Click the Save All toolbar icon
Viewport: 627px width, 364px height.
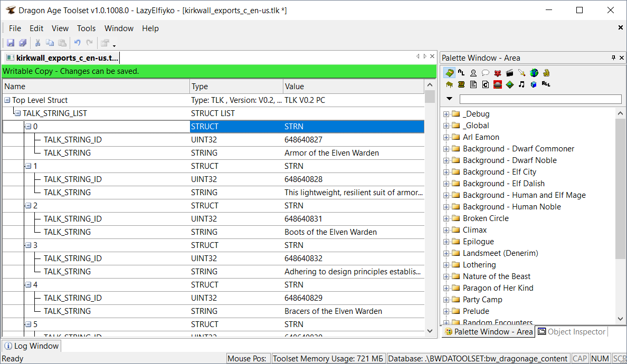click(x=23, y=43)
